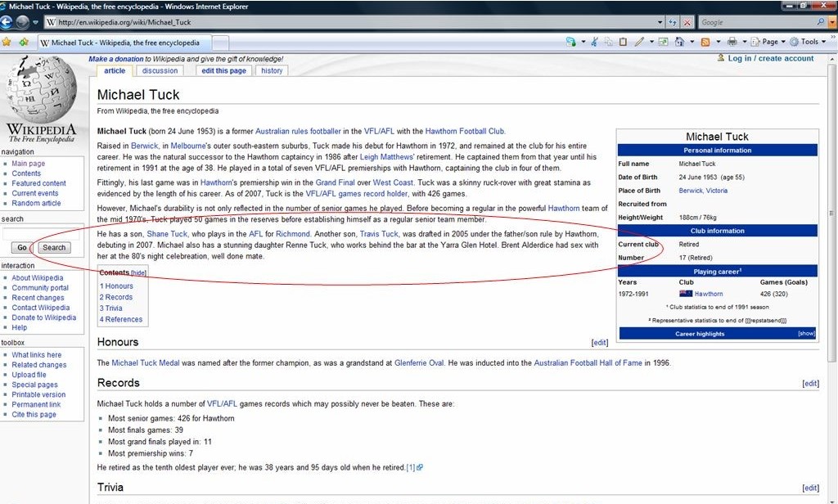The width and height of the screenshot is (838, 504).
Task: Click the clipboard Paste icon
Action: (623, 42)
